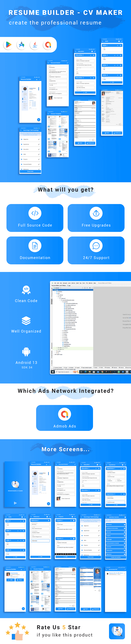Open Chrome from the Windows taskbar
Image resolution: width=131 pixels, height=644 pixels.
coord(102,372)
